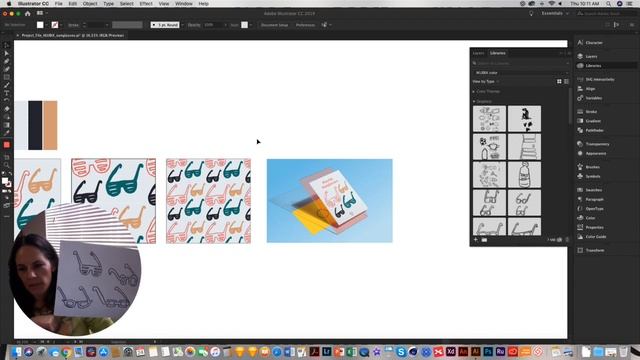Screen dimensions: 640x360
Task: Switch to the Layers tab in floating panel
Action: pyautogui.click(x=478, y=53)
